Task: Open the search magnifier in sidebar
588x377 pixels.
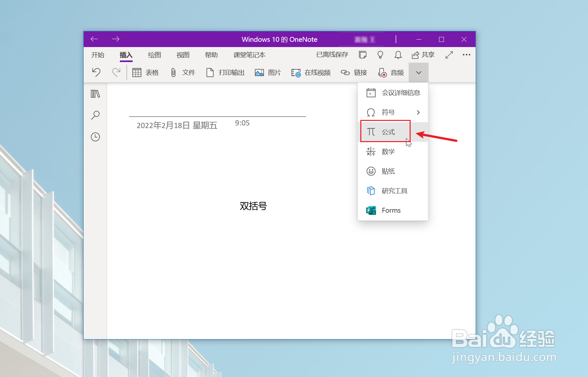Action: 95,115
